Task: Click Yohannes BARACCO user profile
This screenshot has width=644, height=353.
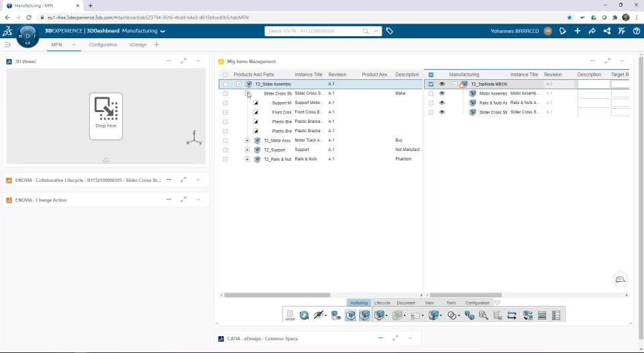Action: (x=521, y=32)
